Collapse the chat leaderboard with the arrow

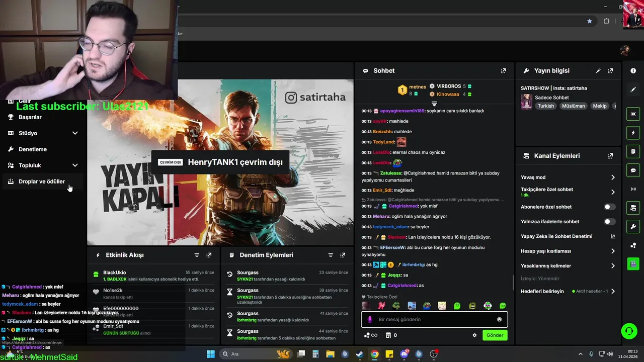coord(434,103)
